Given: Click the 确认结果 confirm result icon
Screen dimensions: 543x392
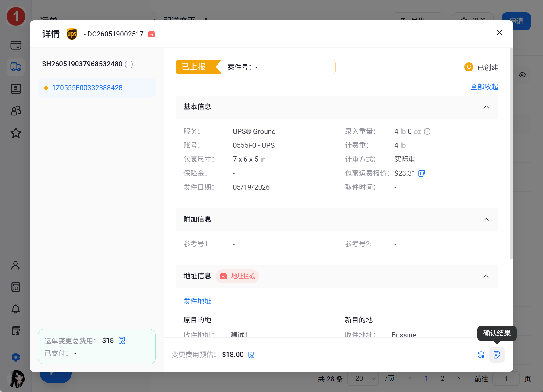Looking at the screenshot, I should (x=497, y=355).
